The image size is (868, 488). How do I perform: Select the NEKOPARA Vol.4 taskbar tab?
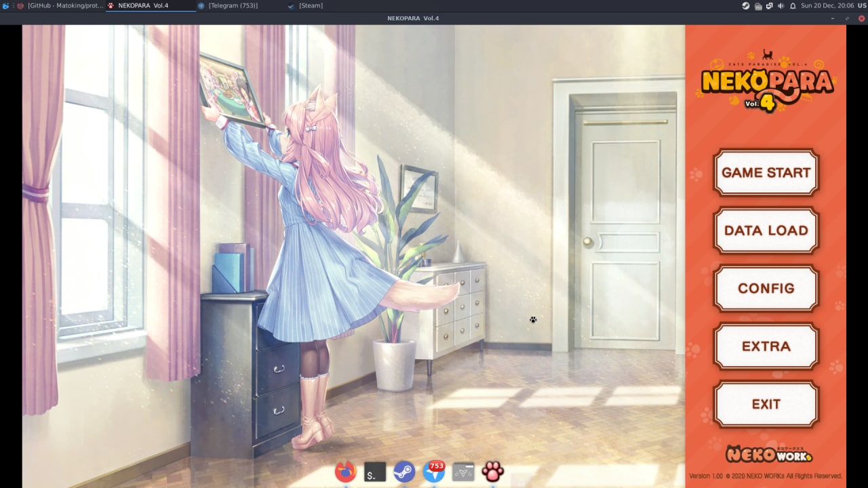point(151,5)
